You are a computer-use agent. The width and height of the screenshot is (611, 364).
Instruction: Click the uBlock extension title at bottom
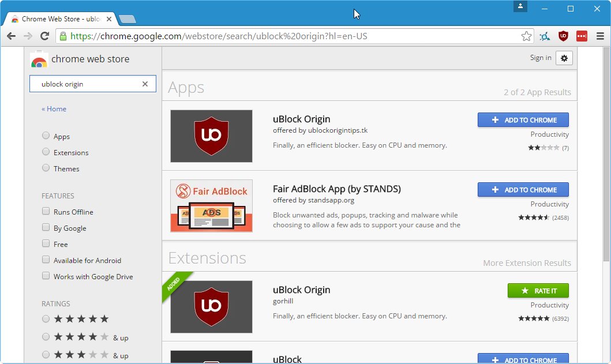[x=287, y=359]
